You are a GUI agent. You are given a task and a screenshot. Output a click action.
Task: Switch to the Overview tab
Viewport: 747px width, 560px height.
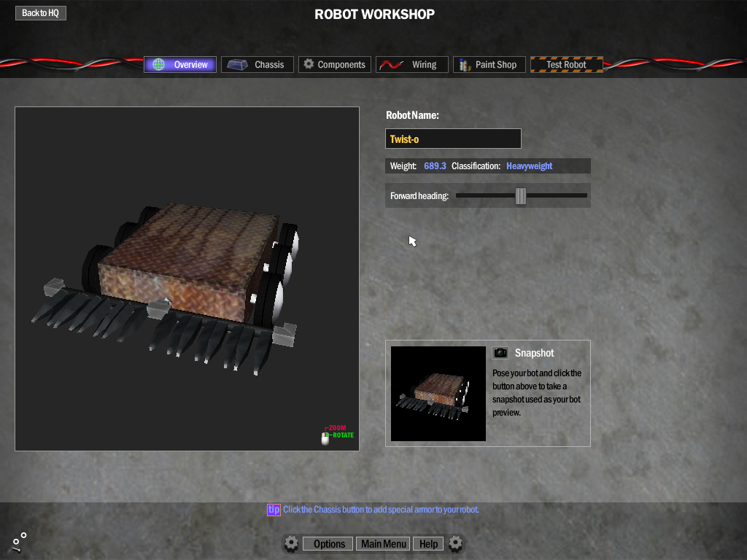click(180, 64)
